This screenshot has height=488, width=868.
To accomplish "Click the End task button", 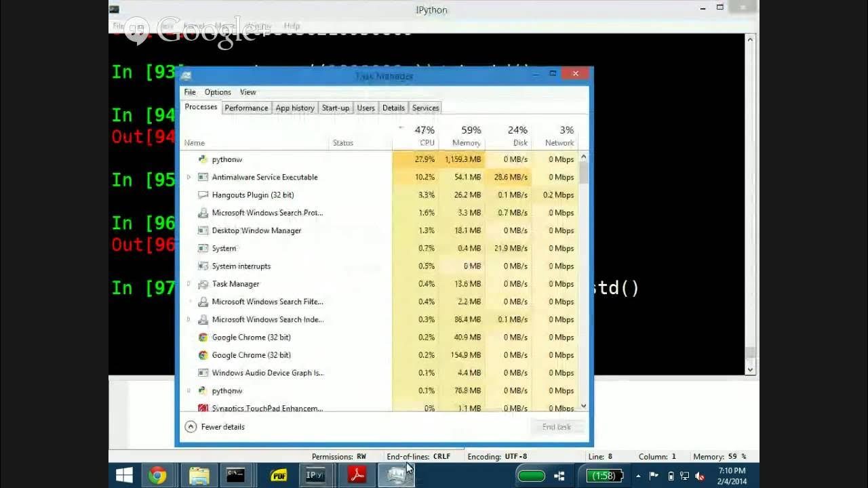I will pyautogui.click(x=556, y=427).
